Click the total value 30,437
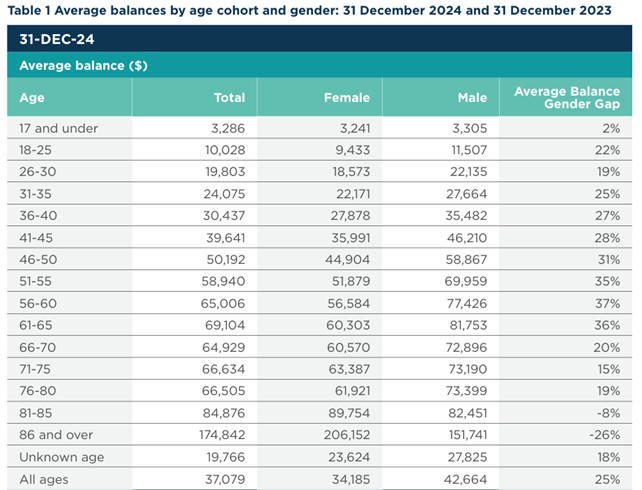The height and width of the screenshot is (490, 642). tap(224, 215)
